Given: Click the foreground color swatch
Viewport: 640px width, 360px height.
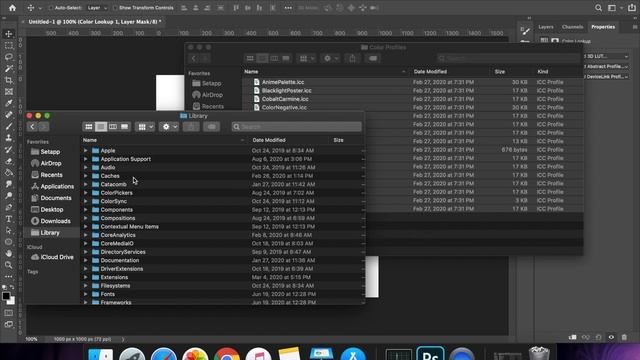Looking at the screenshot, I should pyautogui.click(x=6, y=296).
